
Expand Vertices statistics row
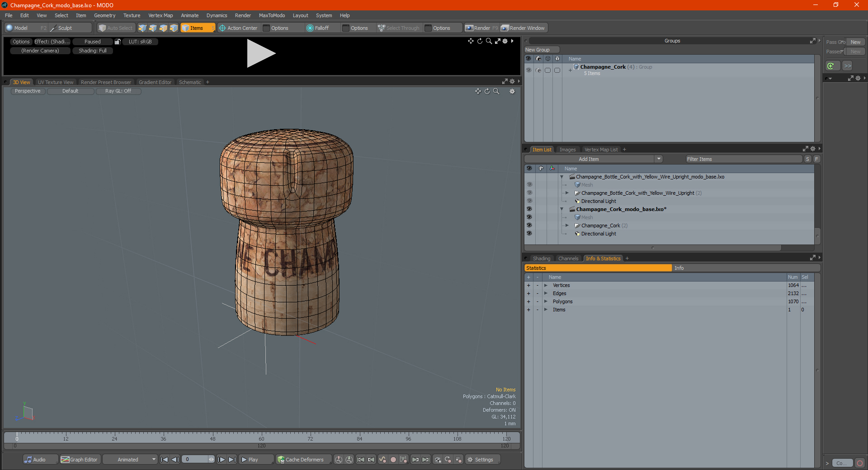(546, 285)
